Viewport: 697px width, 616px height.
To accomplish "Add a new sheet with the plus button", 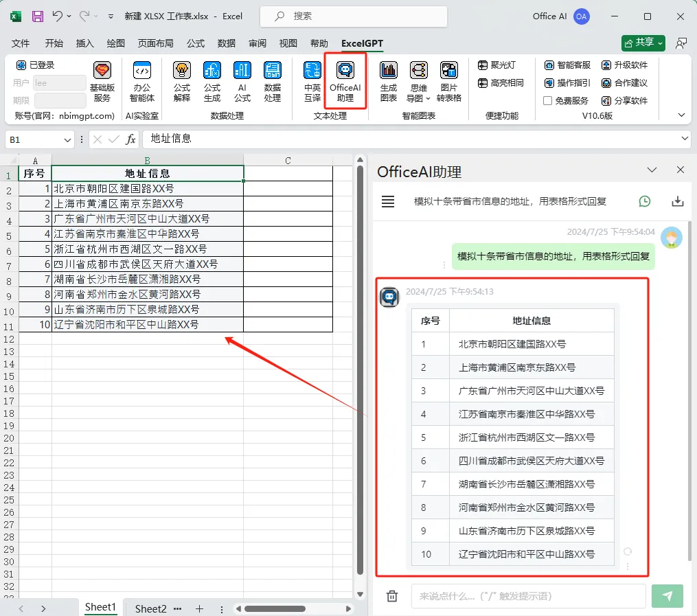I will click(200, 608).
